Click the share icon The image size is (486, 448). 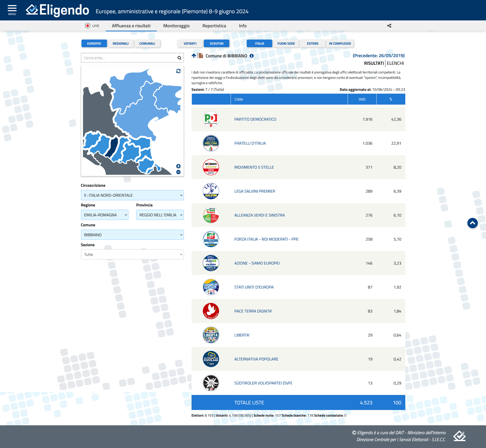pyautogui.click(x=389, y=26)
